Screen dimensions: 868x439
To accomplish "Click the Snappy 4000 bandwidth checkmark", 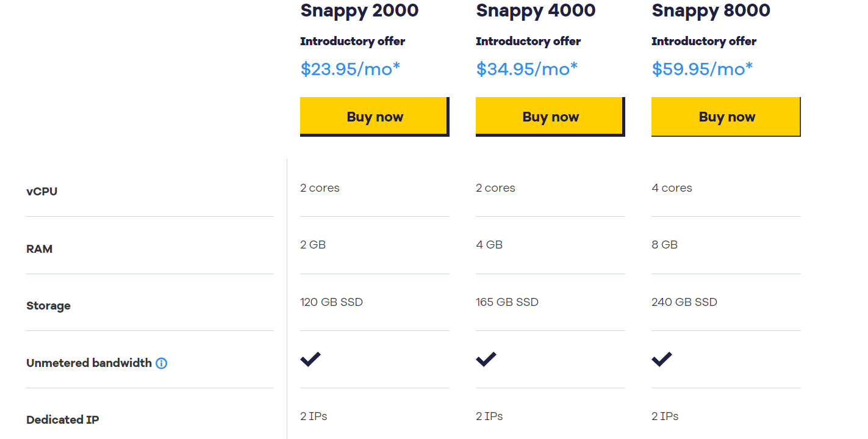I will pos(486,360).
